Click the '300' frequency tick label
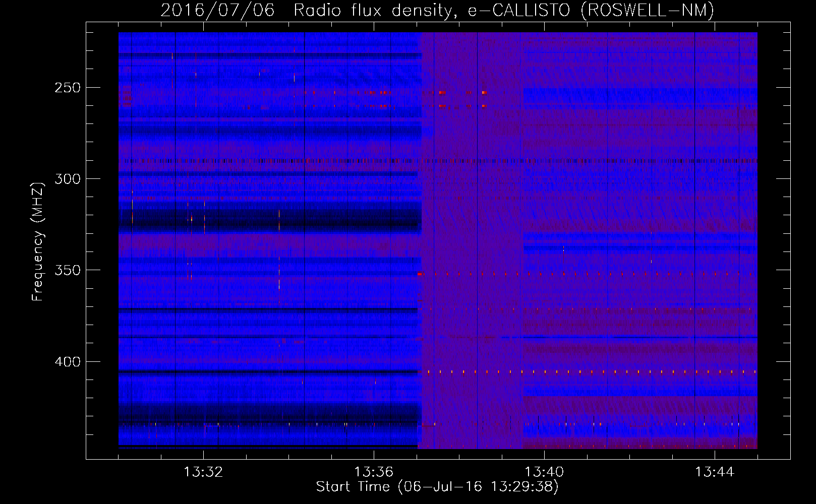The width and height of the screenshot is (816, 504). tap(68, 179)
